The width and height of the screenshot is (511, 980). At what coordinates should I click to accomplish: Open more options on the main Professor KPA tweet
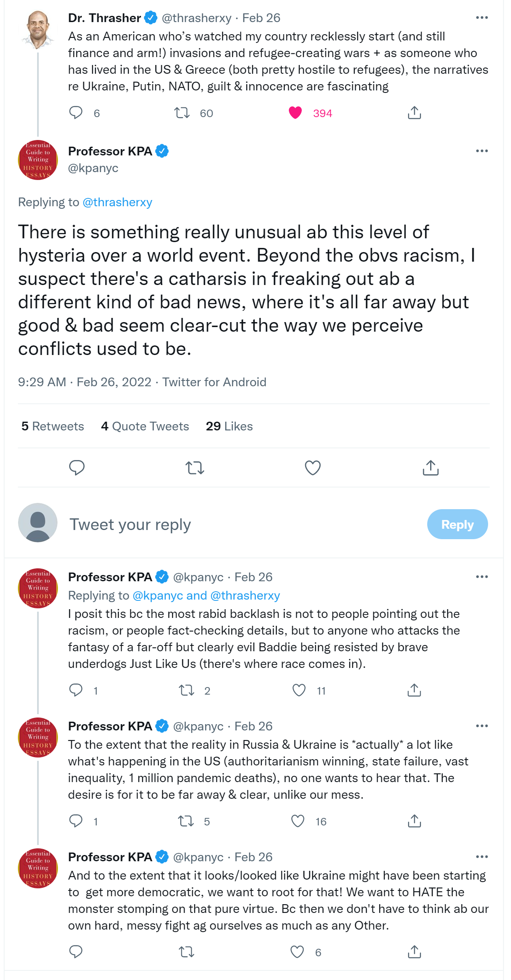pos(482,151)
